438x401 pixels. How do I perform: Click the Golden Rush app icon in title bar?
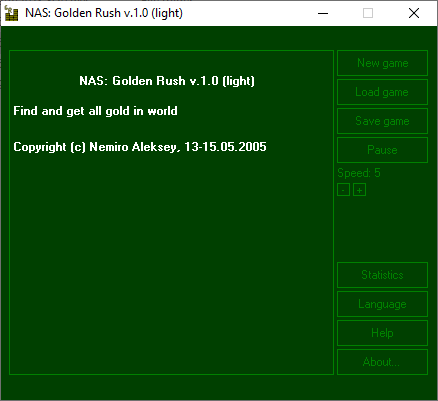point(11,13)
